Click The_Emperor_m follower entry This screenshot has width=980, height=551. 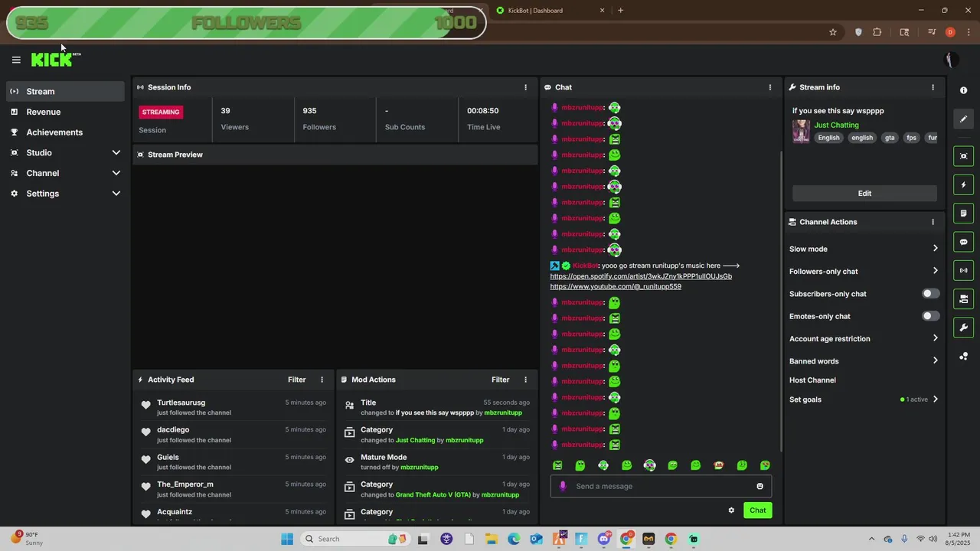tap(234, 489)
